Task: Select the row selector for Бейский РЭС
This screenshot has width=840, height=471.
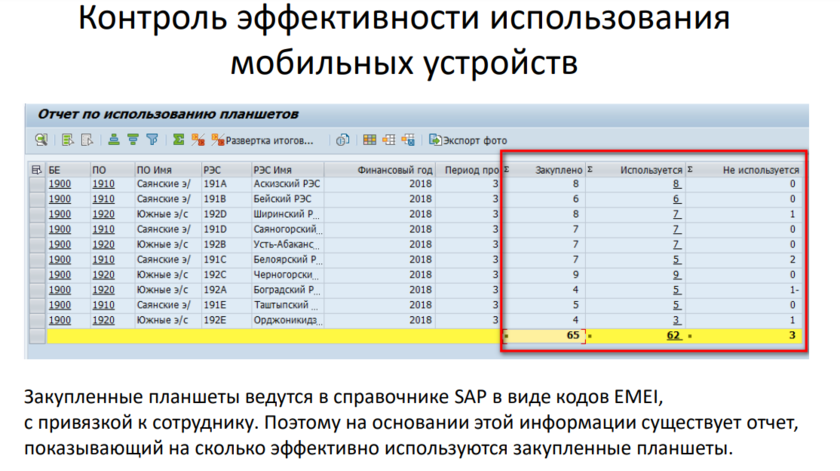Action: (37, 199)
